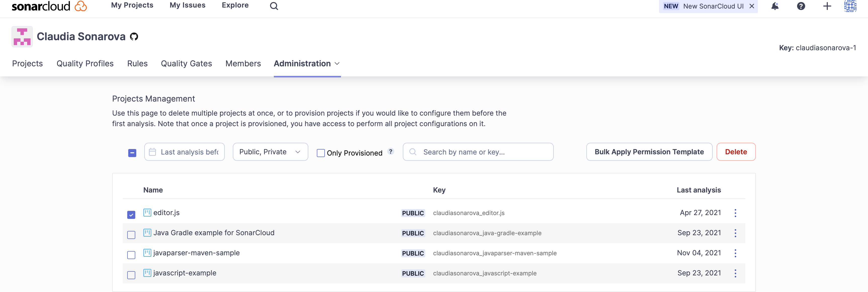
Task: Click the Key column header
Action: pos(439,190)
